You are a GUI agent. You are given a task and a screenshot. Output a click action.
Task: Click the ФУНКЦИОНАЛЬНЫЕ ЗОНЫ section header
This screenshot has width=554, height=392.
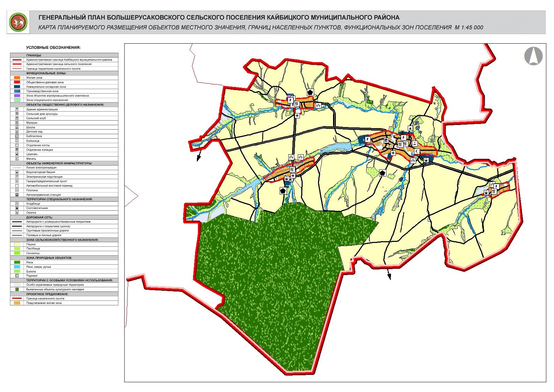[46, 73]
